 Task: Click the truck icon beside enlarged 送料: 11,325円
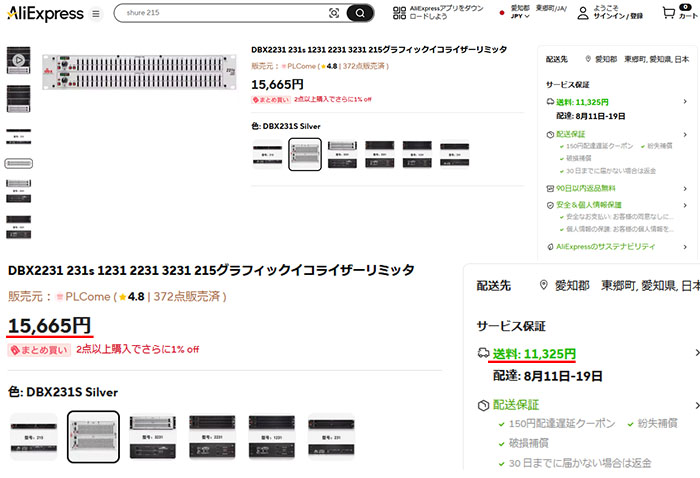[x=483, y=353]
